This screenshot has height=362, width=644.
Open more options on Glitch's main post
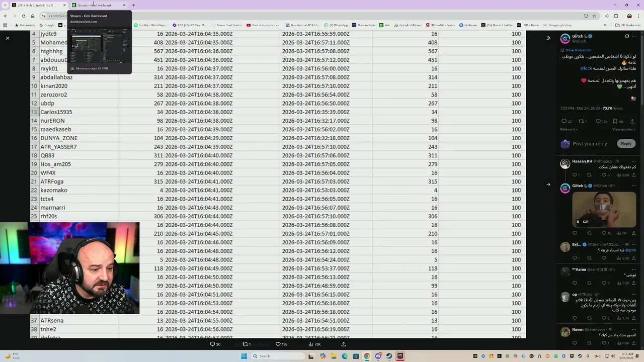634,36
